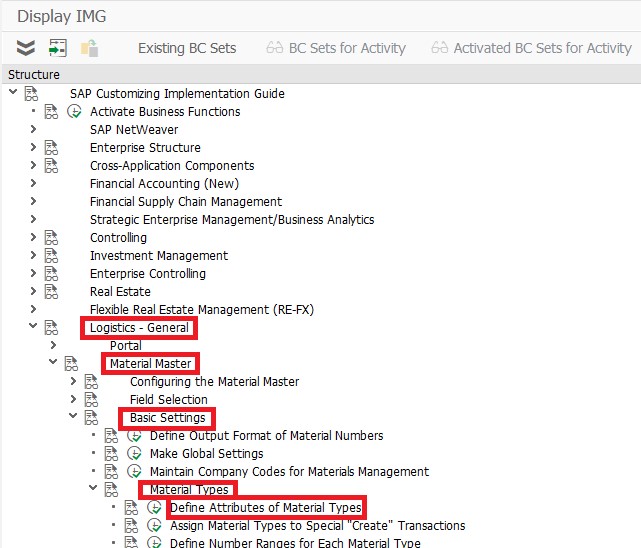Screen dimensions: 641x548
Task: Open documentation icon for Material Types node
Action: [x=111, y=490]
